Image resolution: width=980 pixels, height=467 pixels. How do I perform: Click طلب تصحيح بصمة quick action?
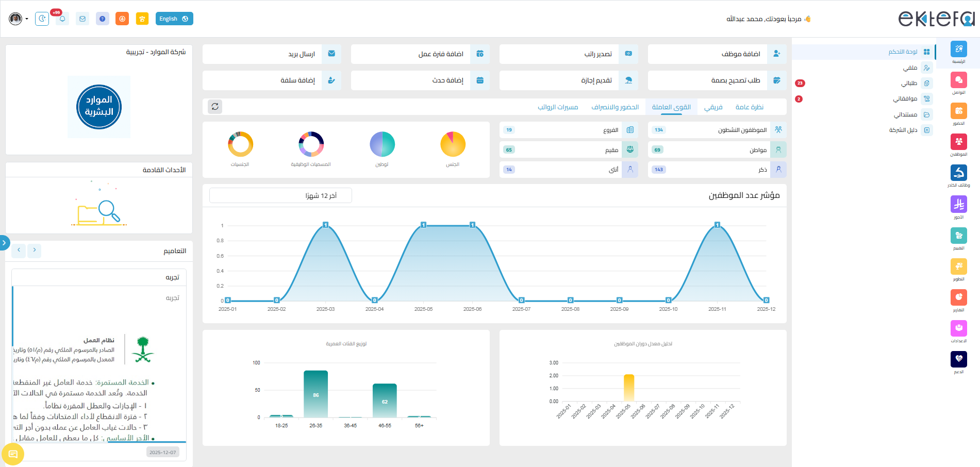[x=717, y=80]
